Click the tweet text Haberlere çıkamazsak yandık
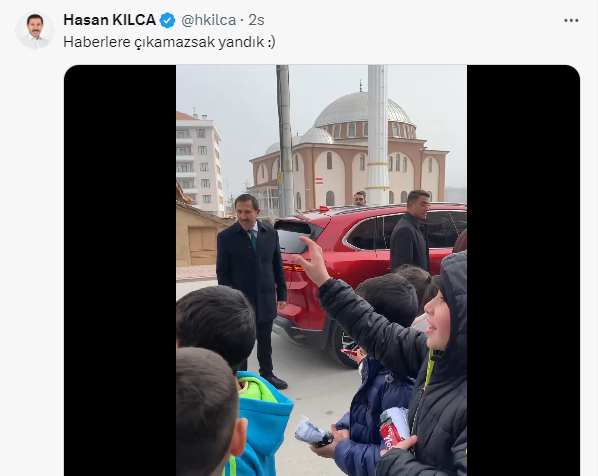Image resolution: width=598 pixels, height=476 pixels. click(169, 42)
